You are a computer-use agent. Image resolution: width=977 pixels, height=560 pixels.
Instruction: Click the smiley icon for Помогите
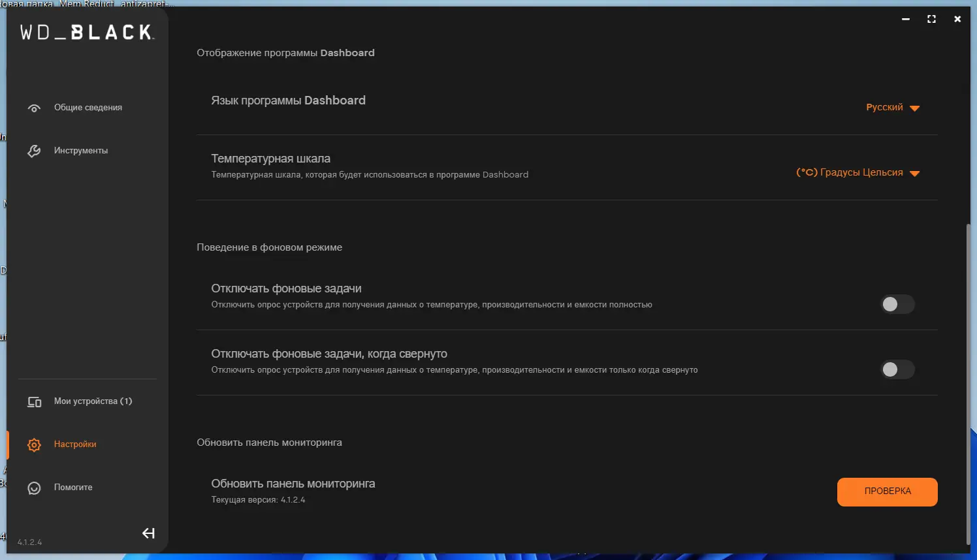coord(34,488)
